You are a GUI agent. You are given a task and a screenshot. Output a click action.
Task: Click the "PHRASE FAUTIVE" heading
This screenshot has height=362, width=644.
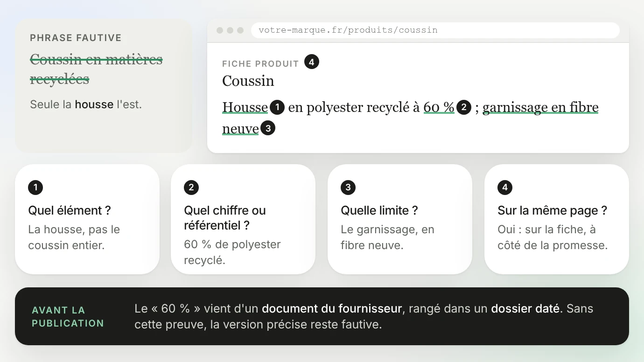pos(76,38)
